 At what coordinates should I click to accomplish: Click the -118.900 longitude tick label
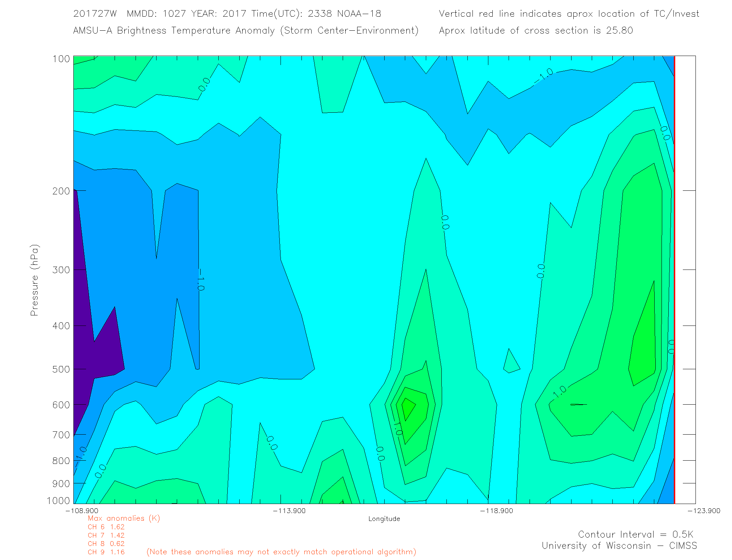[x=496, y=511]
